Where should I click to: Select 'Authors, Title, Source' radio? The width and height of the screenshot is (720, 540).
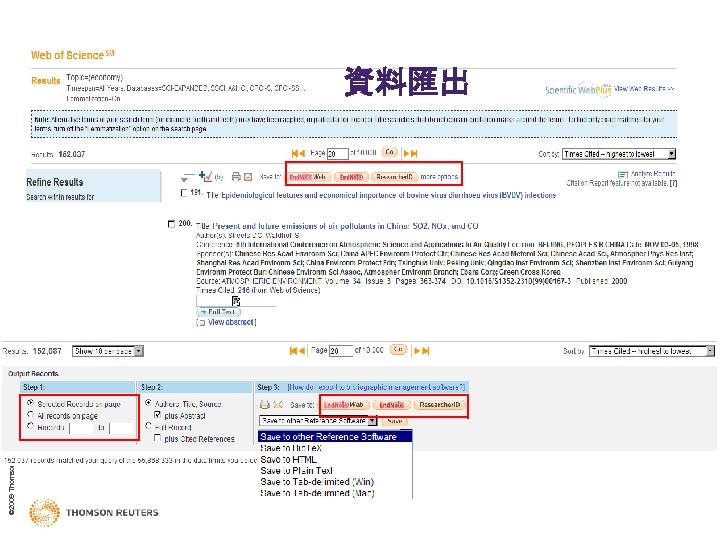click(x=148, y=403)
